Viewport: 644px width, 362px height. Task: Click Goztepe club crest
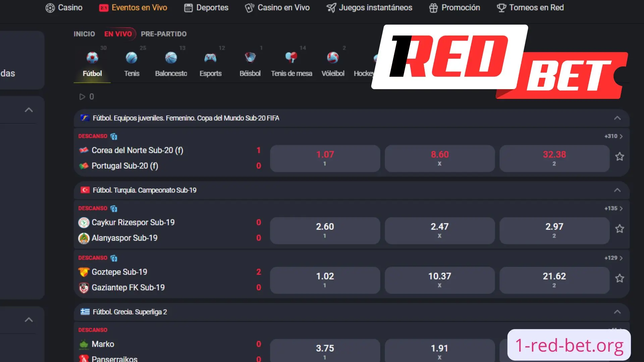[x=84, y=272]
